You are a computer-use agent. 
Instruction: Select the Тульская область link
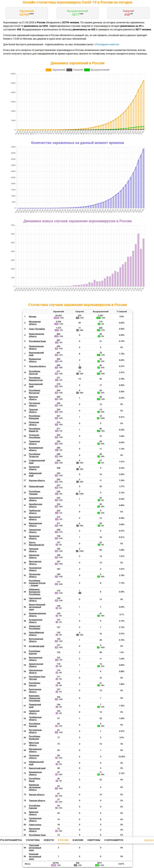pos(37,366)
